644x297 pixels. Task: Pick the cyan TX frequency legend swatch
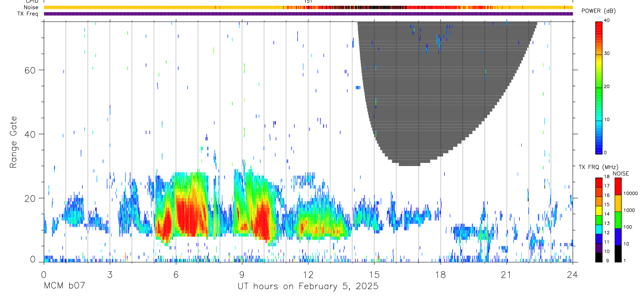599,229
